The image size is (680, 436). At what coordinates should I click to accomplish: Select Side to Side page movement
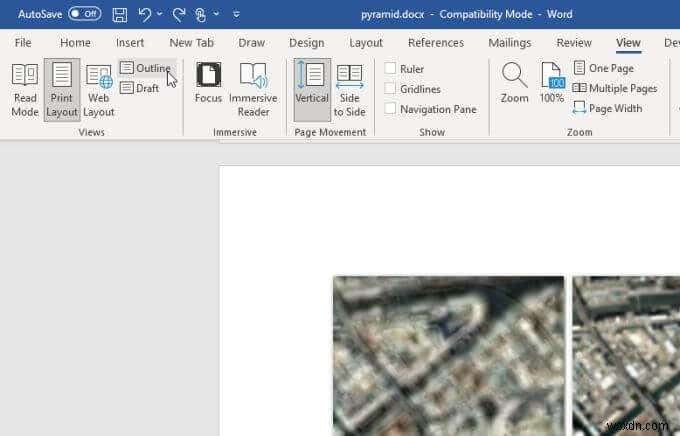point(350,90)
